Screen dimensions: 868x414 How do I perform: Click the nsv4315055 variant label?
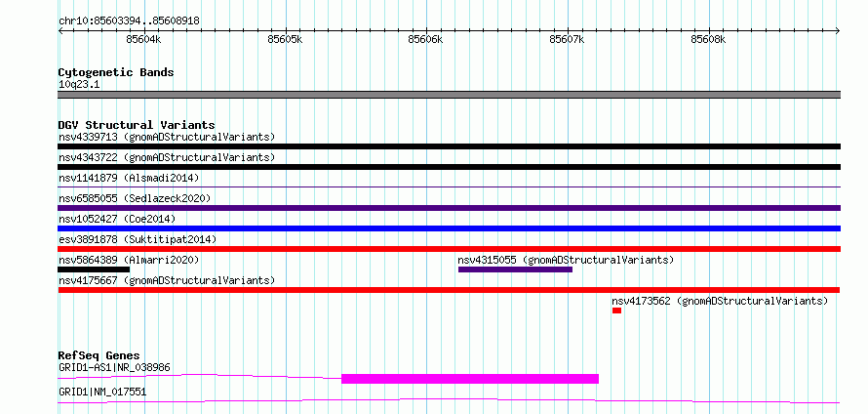click(x=566, y=260)
